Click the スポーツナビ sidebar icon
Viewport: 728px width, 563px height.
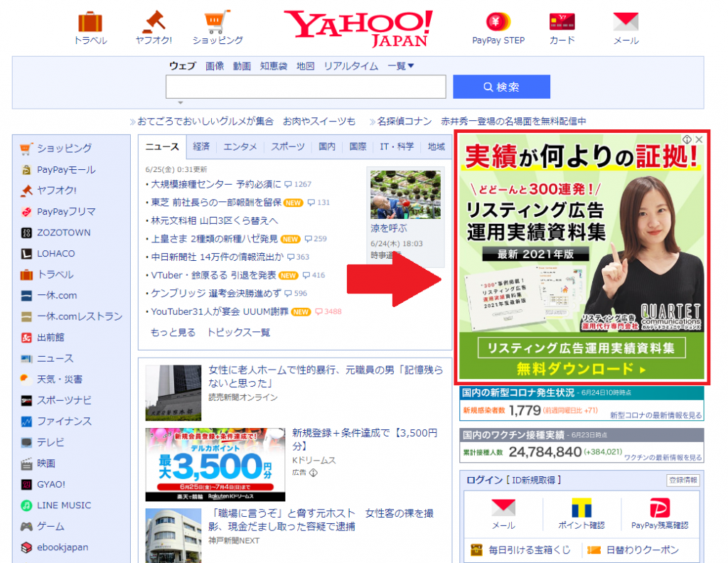point(26,400)
